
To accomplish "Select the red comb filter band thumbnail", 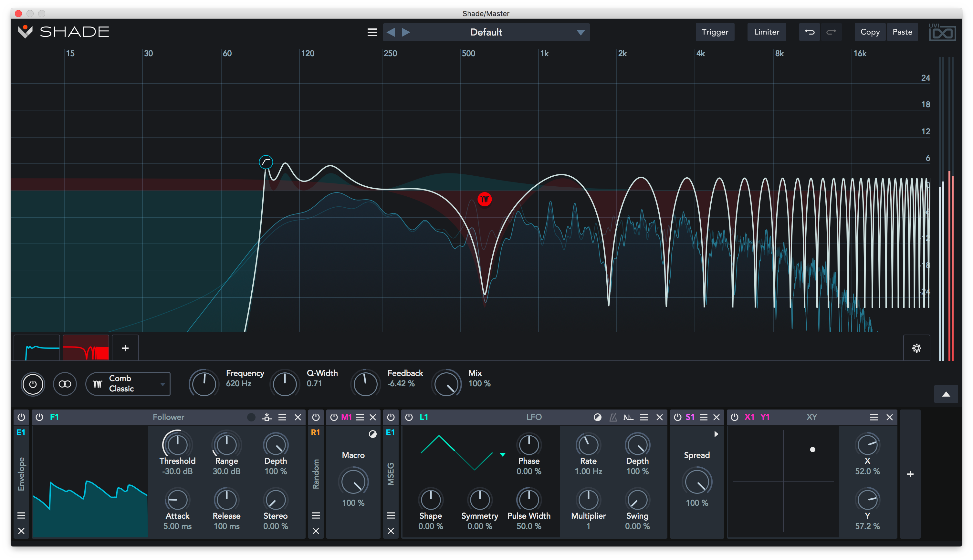I will point(86,348).
